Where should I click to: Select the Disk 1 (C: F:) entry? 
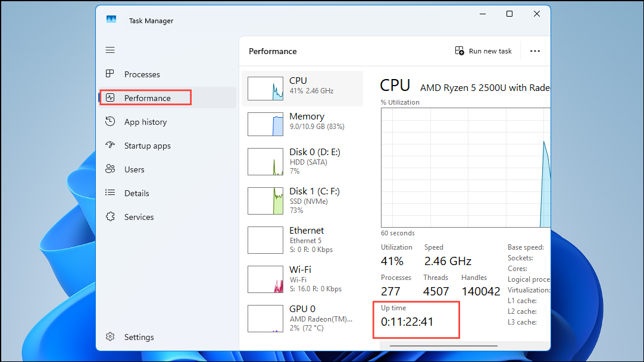click(303, 201)
